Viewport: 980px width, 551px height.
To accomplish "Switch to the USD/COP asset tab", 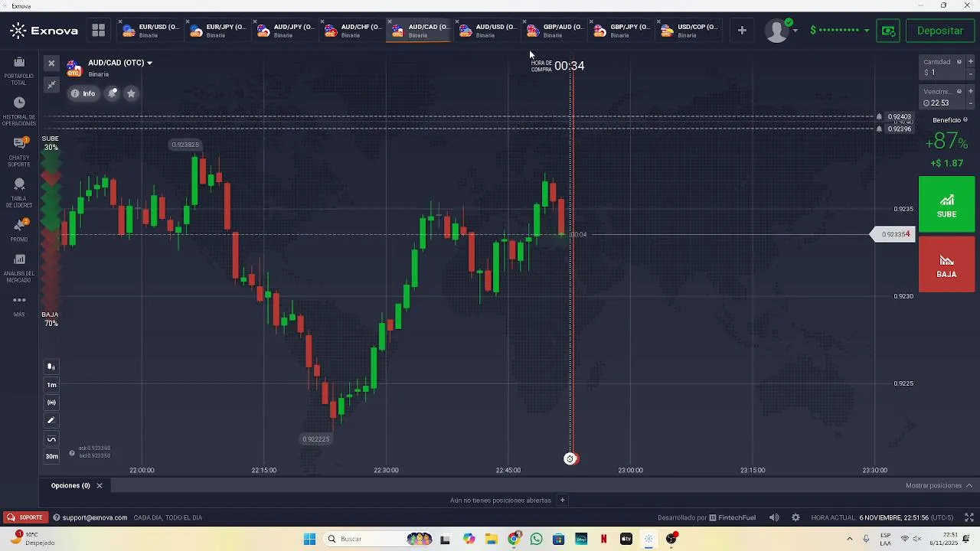I will (690, 31).
